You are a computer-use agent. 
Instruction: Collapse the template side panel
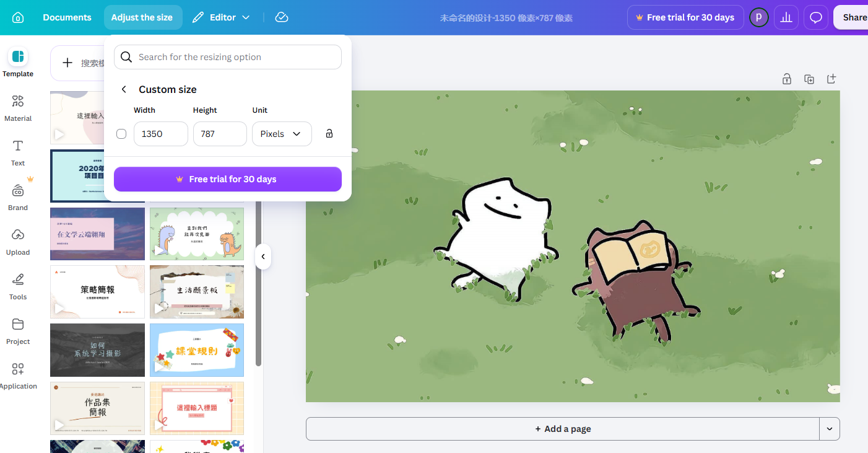(x=263, y=257)
